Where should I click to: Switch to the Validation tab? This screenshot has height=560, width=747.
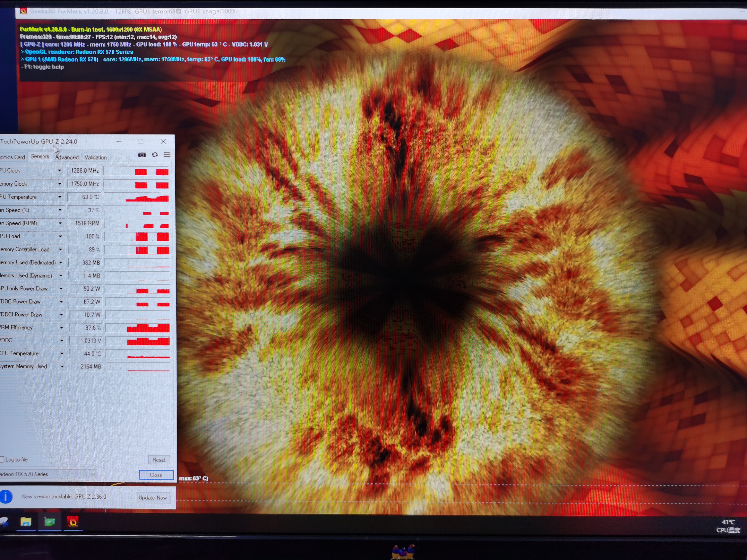96,157
